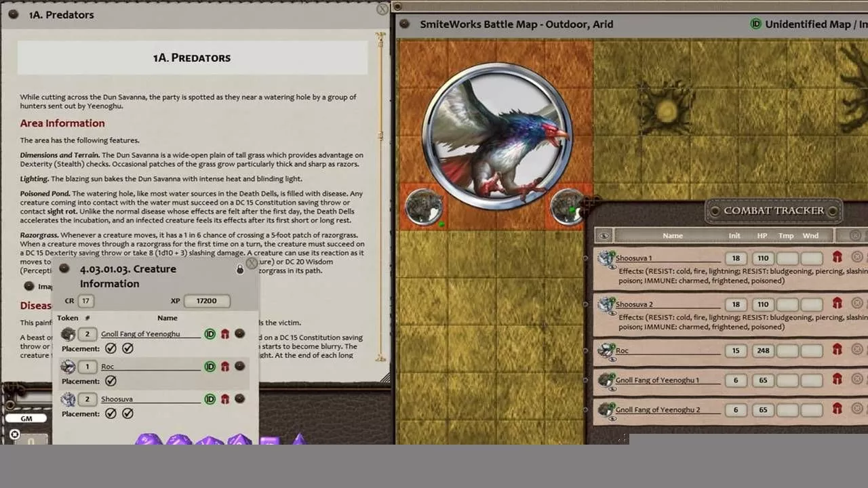The height and width of the screenshot is (488, 868).
Task: Click the faction helmet icon for Roc in the Combat Tracker
Action: pyautogui.click(x=837, y=350)
